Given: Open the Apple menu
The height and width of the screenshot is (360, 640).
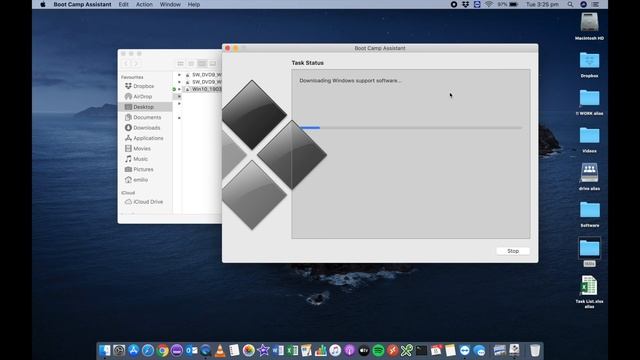Looking at the screenshot, I should click(43, 4).
